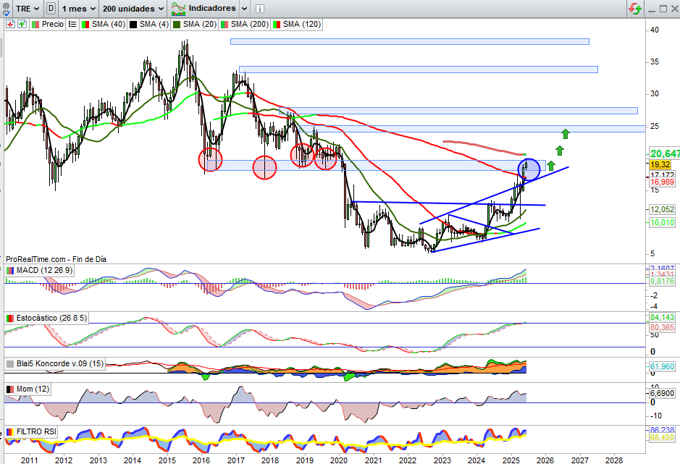The height and width of the screenshot is (464, 680).
Task: Click the 2020 label on time axis
Action: (339, 460)
